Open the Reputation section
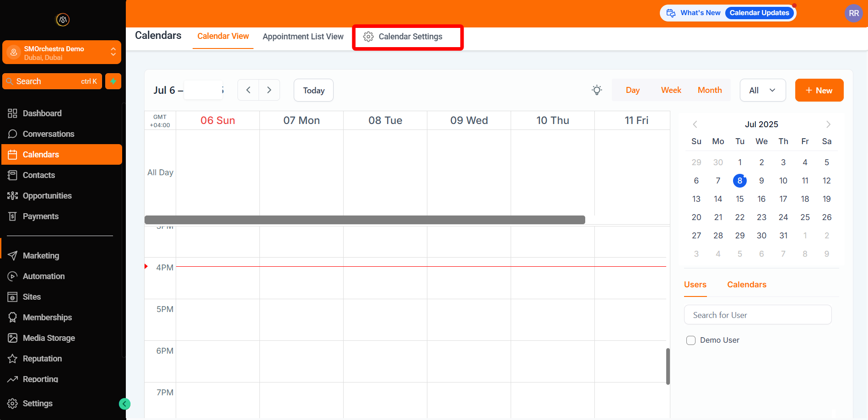The image size is (868, 420). (42, 358)
